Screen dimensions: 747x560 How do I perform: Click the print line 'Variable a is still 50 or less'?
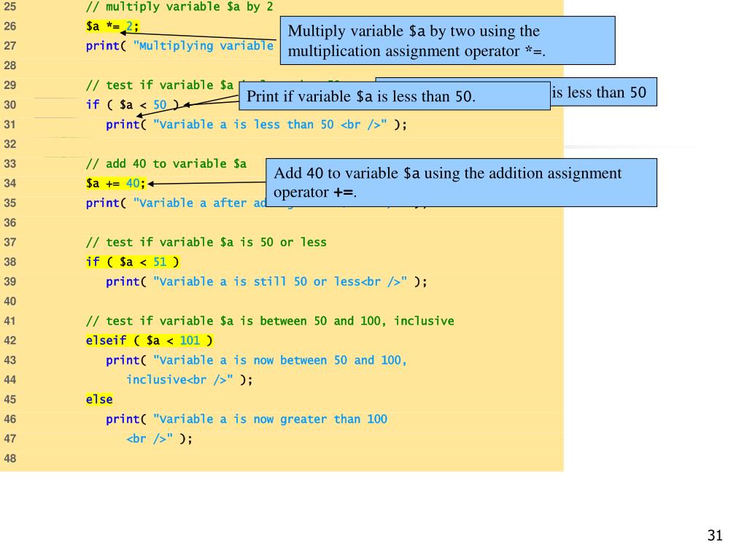coord(266,282)
